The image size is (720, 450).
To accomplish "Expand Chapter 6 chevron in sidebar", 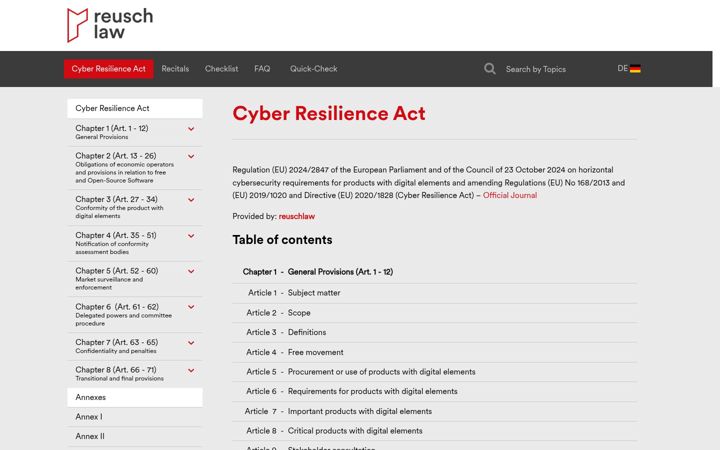I will point(191,307).
